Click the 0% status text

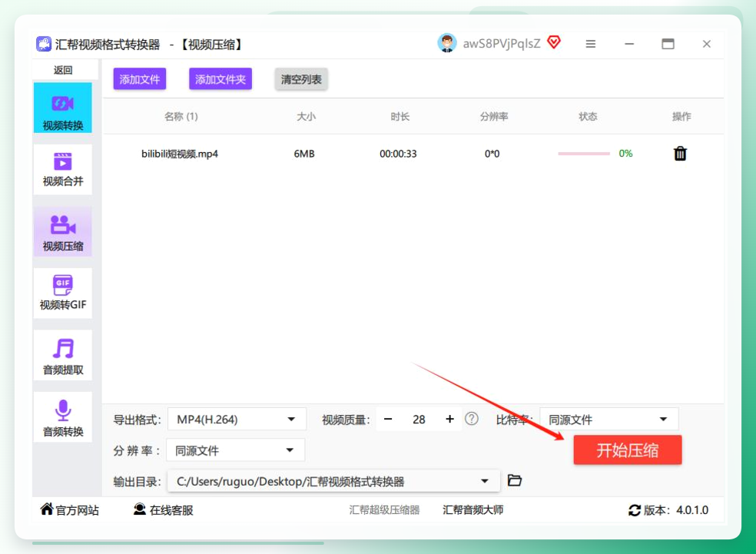coord(625,154)
